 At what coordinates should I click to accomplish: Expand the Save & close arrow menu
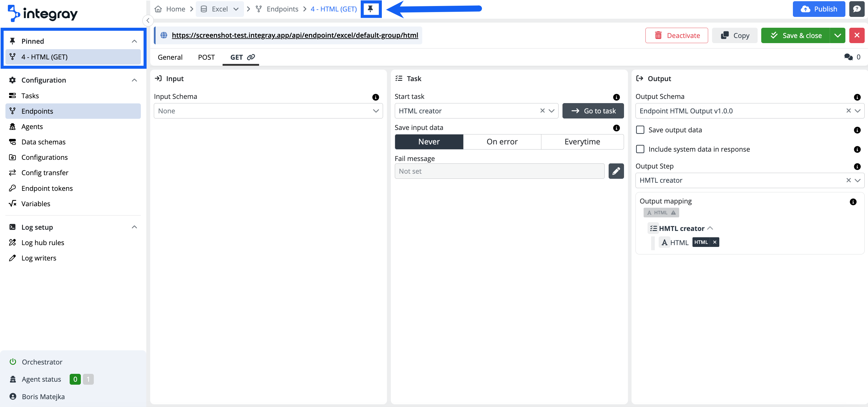(x=837, y=35)
